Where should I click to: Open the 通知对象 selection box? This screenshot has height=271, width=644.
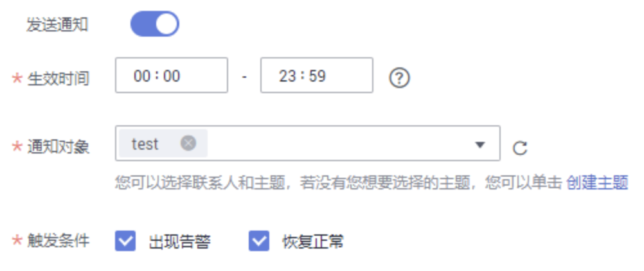(x=308, y=143)
